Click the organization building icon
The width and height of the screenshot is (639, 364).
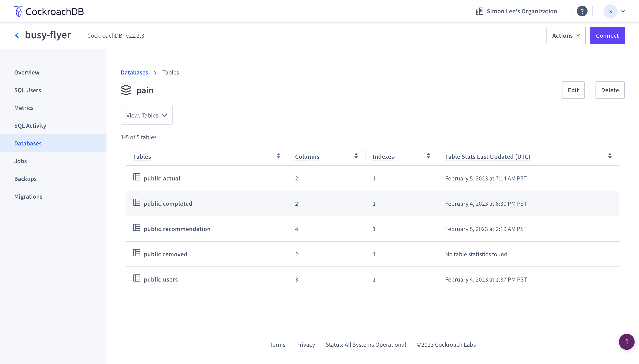[x=479, y=11]
